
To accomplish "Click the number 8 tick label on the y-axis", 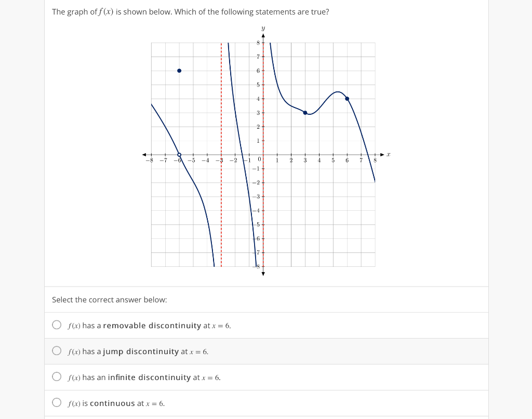I will coord(258,43).
